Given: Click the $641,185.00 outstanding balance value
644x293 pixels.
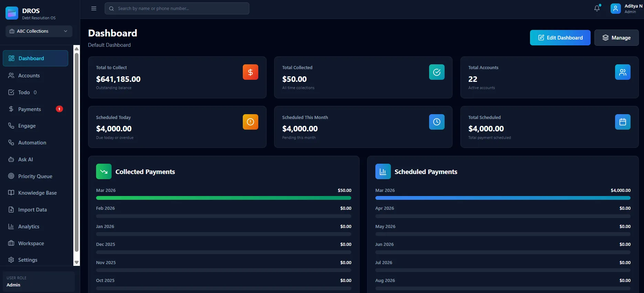Looking at the screenshot, I should click(118, 79).
